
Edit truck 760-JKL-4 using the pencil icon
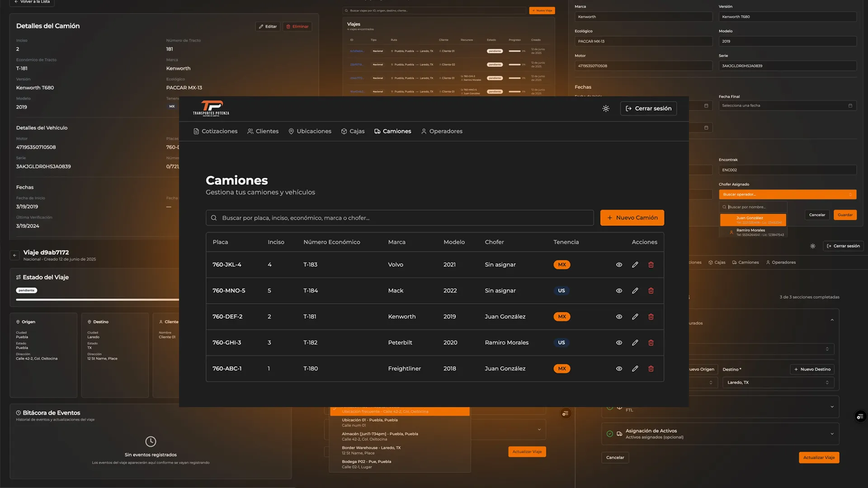635,265
